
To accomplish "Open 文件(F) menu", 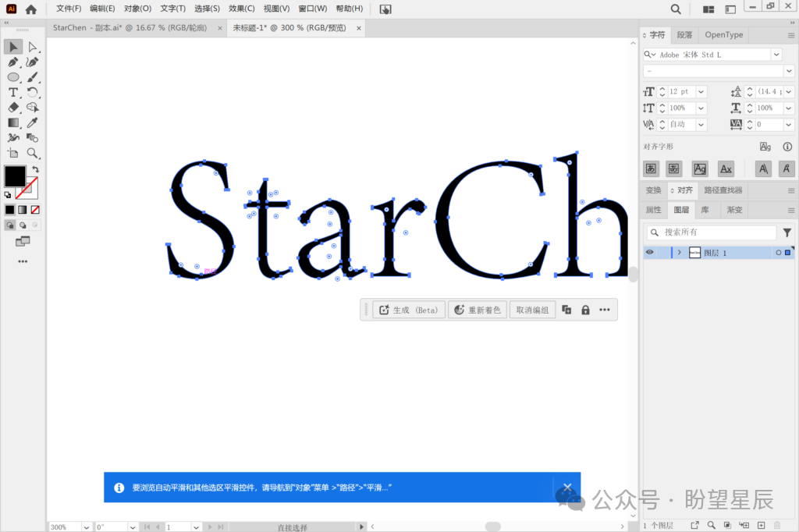I will click(x=69, y=9).
